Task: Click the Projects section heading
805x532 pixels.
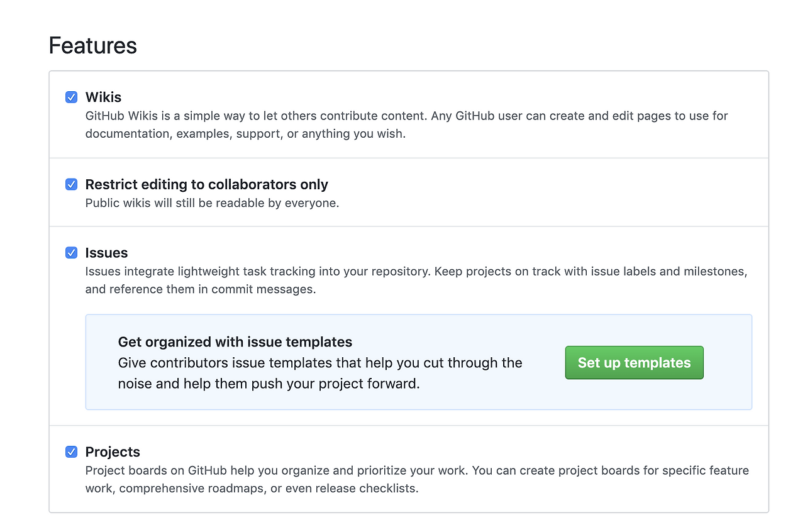Action: pos(113,452)
